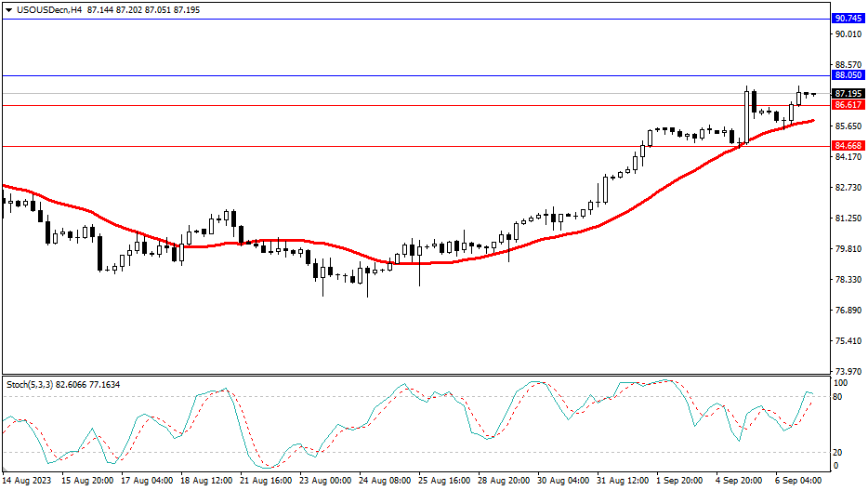Click the 87.195 current price label
This screenshot has height=490, width=868.
point(848,94)
